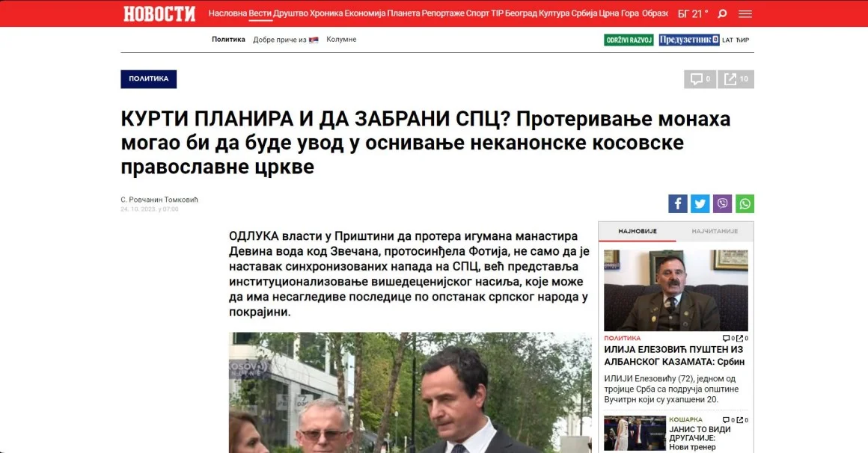Viewport: 868px width, 453px height.
Task: Share article via Viber icon
Action: (x=722, y=203)
